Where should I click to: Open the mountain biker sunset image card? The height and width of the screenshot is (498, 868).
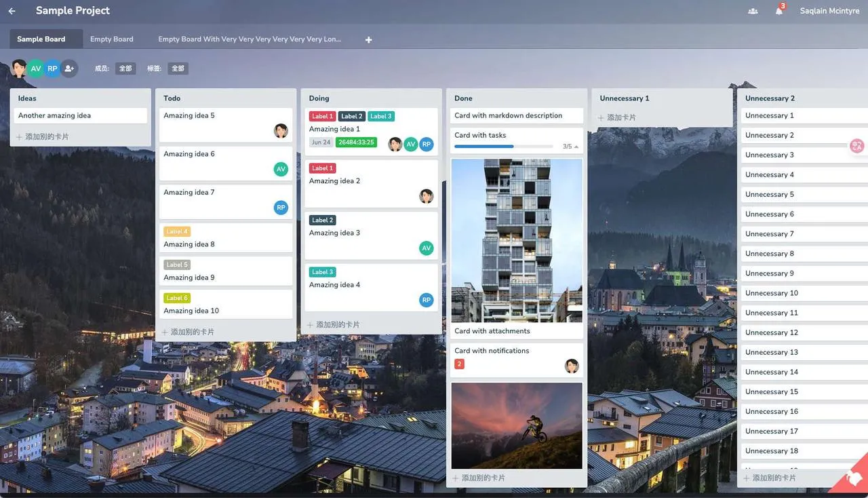tap(517, 426)
